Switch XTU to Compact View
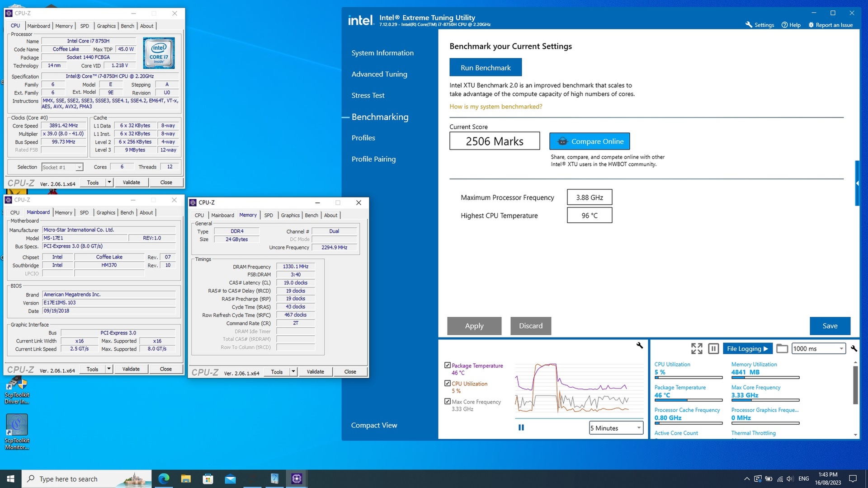 (x=374, y=425)
